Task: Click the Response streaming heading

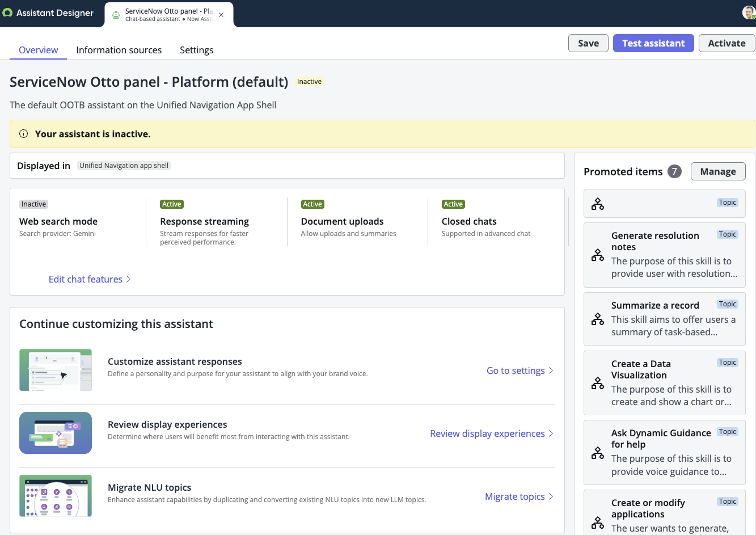Action: coord(204,221)
